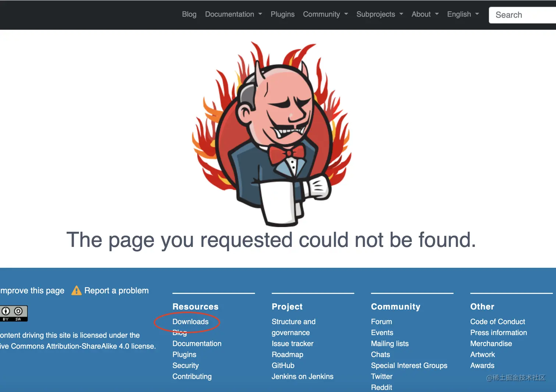This screenshot has height=392, width=556.
Task: Click the Project footer heading
Action: pos(287,306)
